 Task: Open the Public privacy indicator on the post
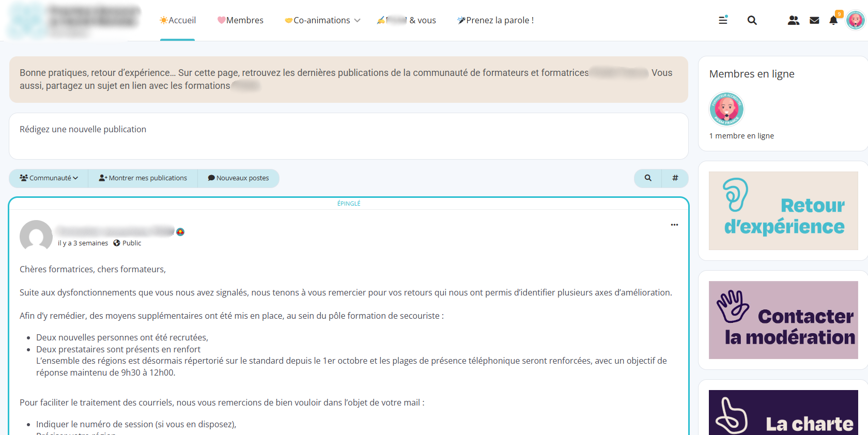[127, 243]
